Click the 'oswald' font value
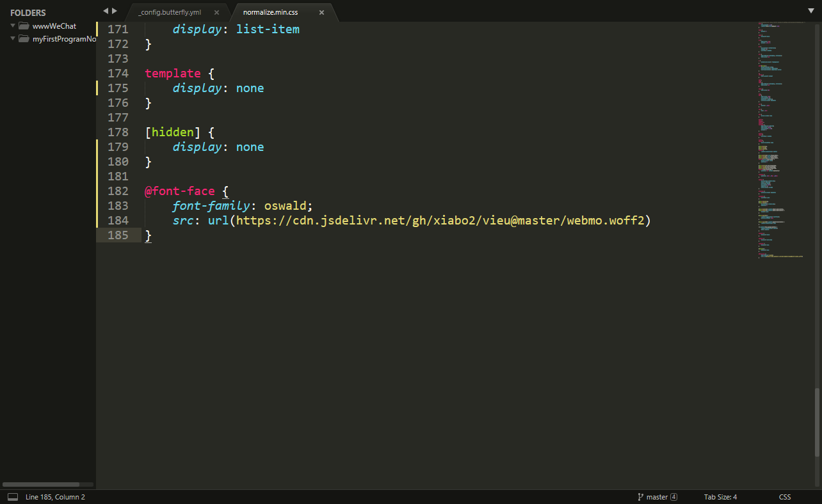The width and height of the screenshot is (822, 504). [x=285, y=206]
